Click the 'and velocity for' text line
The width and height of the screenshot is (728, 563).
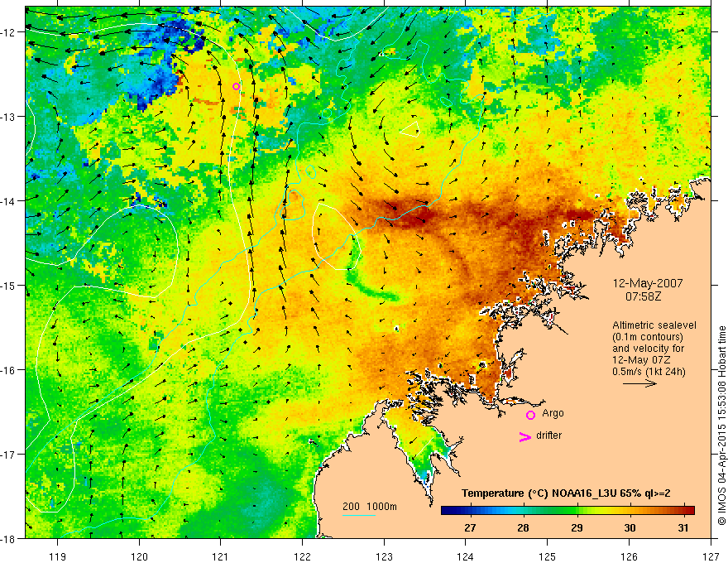tap(648, 349)
